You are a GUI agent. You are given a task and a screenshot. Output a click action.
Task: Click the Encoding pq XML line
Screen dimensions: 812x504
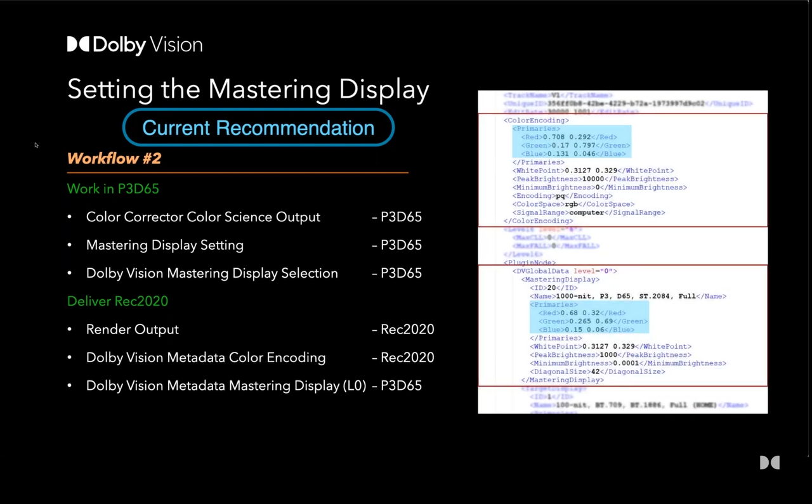coord(563,196)
